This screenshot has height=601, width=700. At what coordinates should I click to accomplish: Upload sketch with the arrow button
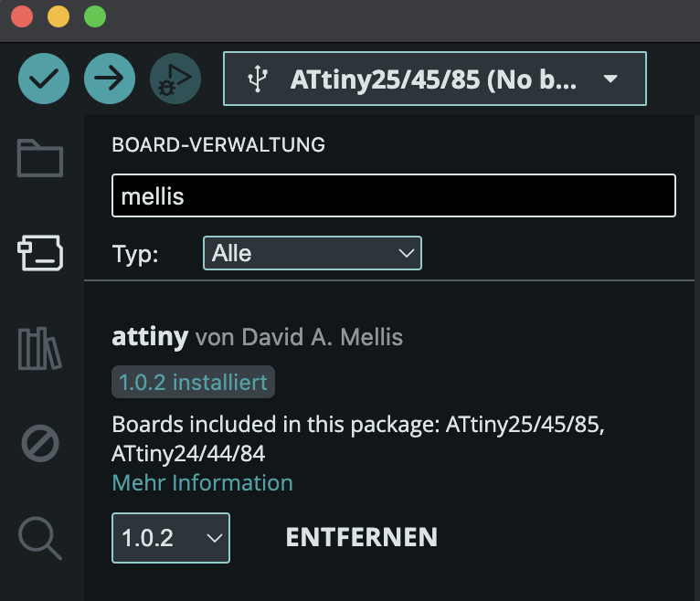[110, 79]
